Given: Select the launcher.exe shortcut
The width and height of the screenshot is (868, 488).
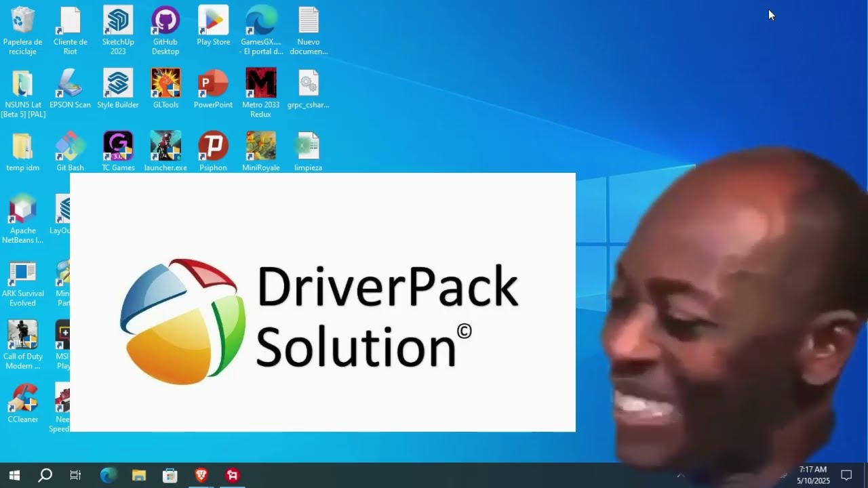Looking at the screenshot, I should pos(165,152).
